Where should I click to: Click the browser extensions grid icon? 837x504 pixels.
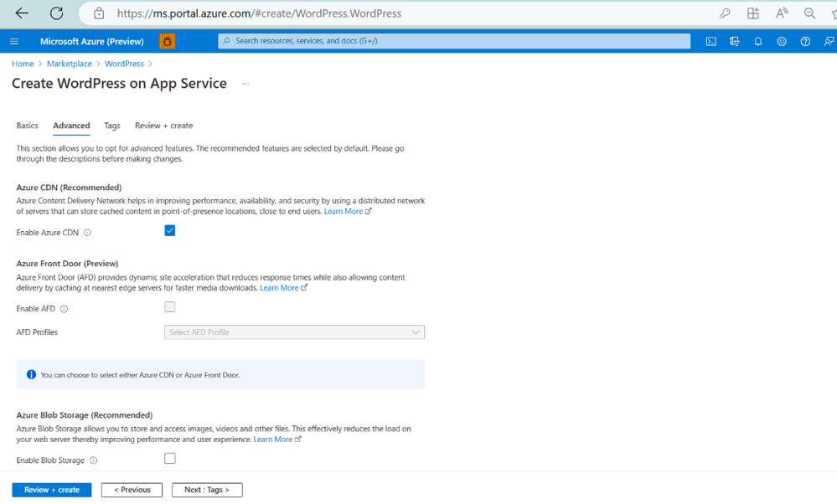pos(753,13)
